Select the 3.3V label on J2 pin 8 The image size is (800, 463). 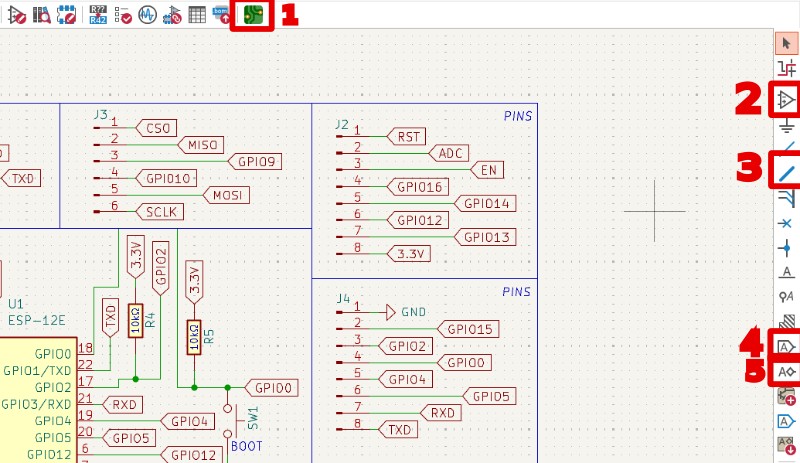coord(408,254)
